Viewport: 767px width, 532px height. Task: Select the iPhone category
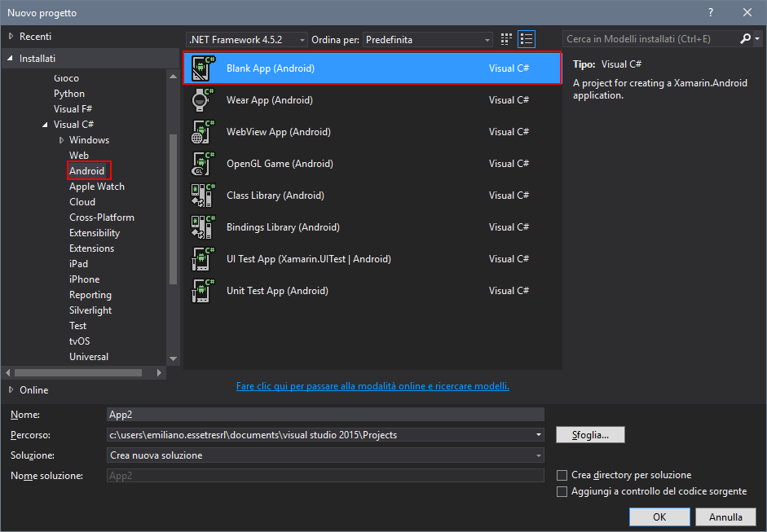pos(85,279)
